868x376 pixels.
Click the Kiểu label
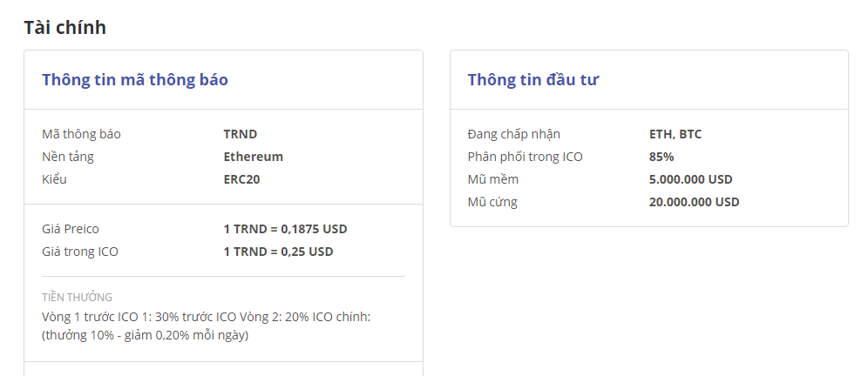coord(54,179)
